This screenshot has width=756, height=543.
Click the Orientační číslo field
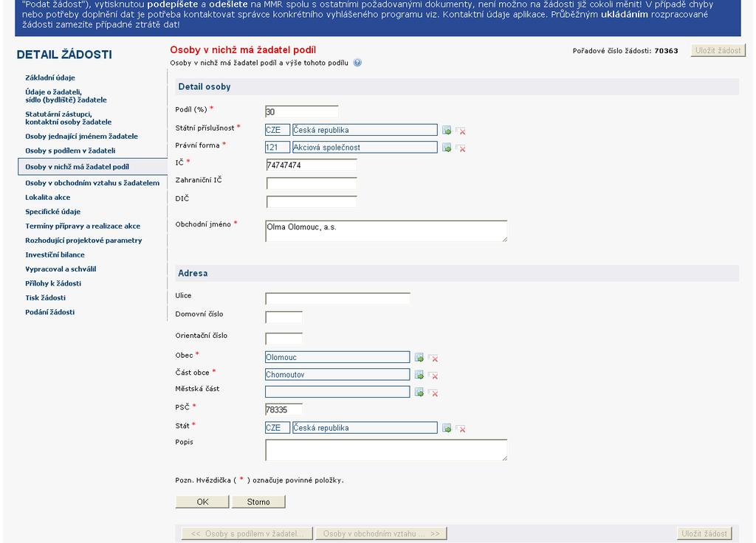(x=284, y=338)
